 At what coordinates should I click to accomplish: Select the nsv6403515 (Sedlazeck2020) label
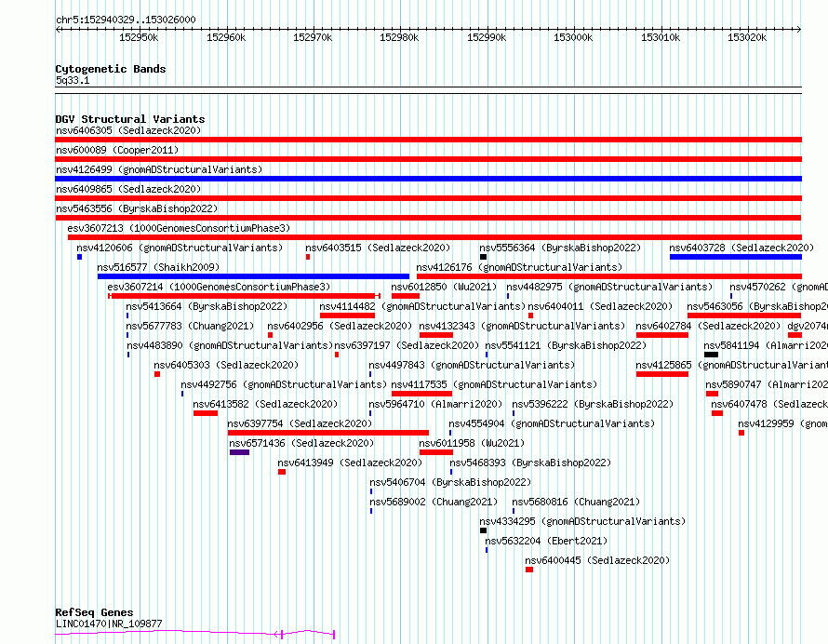(x=378, y=248)
